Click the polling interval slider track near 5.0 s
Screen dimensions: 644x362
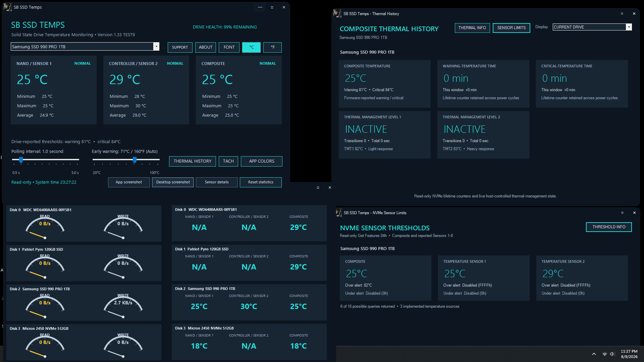point(76,160)
